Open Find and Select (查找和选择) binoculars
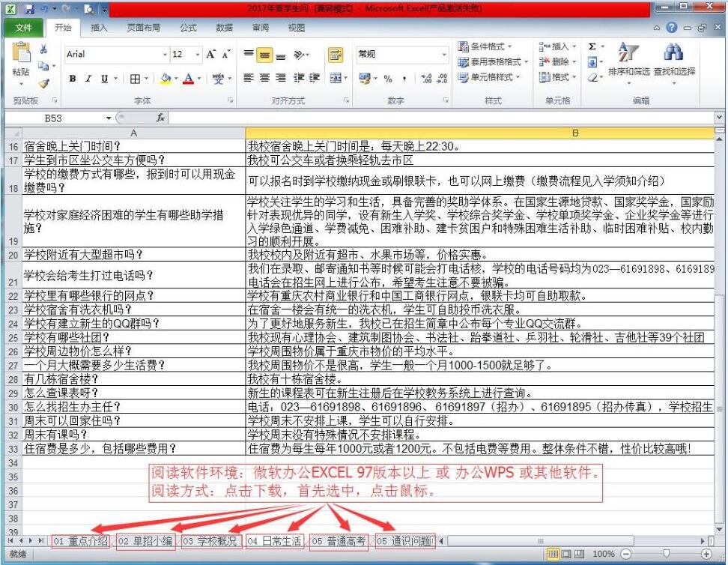728x565 pixels. point(674,60)
